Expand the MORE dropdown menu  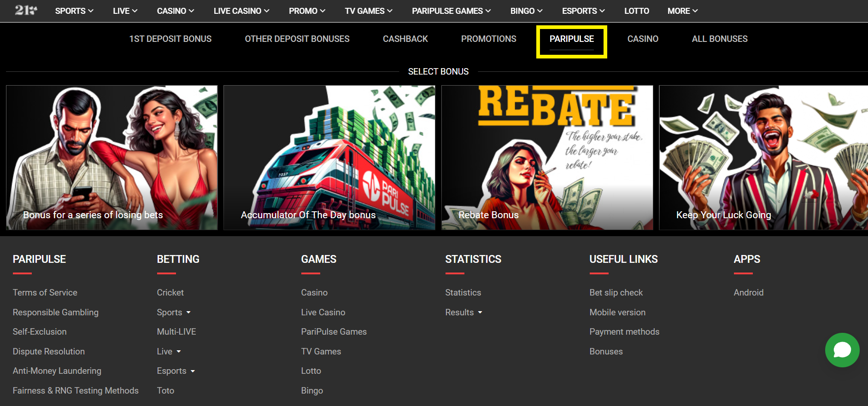tap(683, 11)
